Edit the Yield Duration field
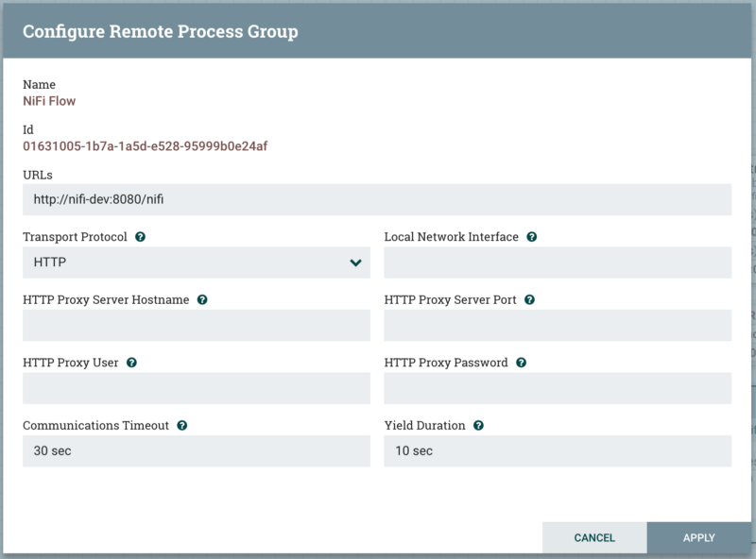756x559 pixels. tap(558, 451)
